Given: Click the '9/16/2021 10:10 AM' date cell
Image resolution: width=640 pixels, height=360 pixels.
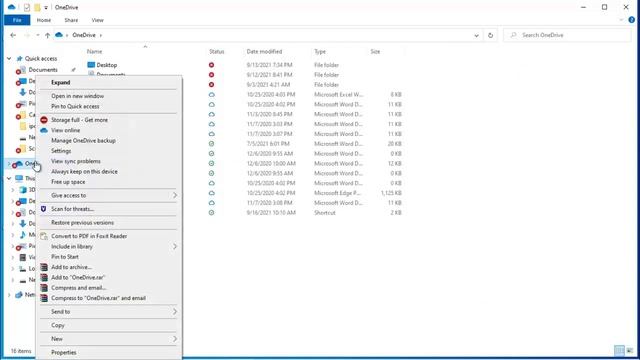Looking at the screenshot, I should coord(271,213).
